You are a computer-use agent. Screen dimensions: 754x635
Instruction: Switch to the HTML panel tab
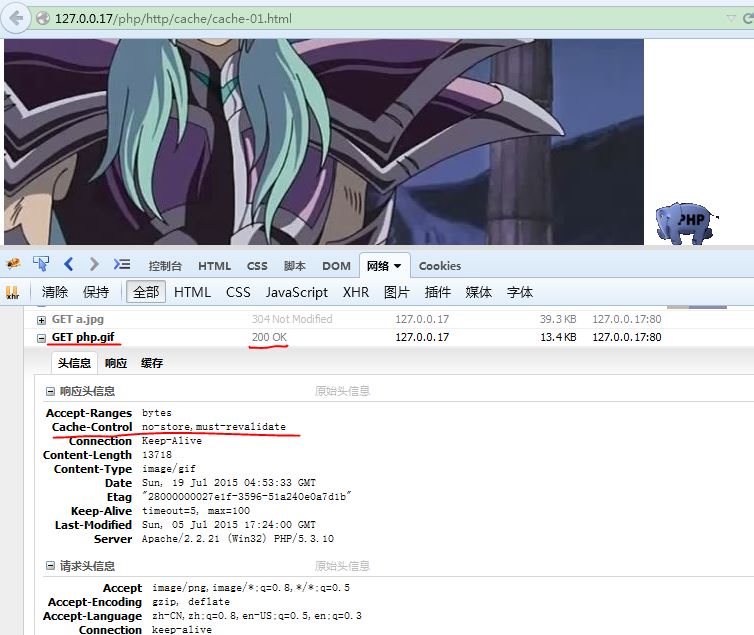pyautogui.click(x=214, y=266)
